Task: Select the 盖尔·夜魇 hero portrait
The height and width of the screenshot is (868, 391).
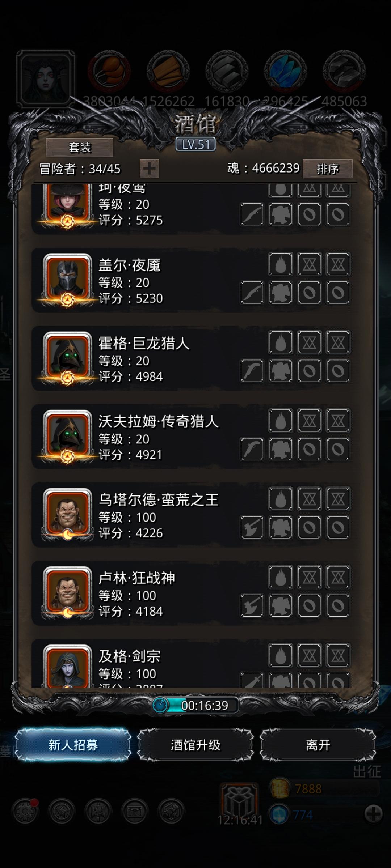Action: point(67,280)
